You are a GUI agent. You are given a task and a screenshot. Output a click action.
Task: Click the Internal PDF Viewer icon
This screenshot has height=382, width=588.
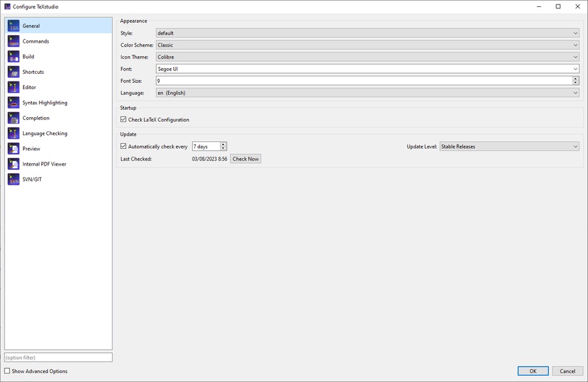(13, 164)
